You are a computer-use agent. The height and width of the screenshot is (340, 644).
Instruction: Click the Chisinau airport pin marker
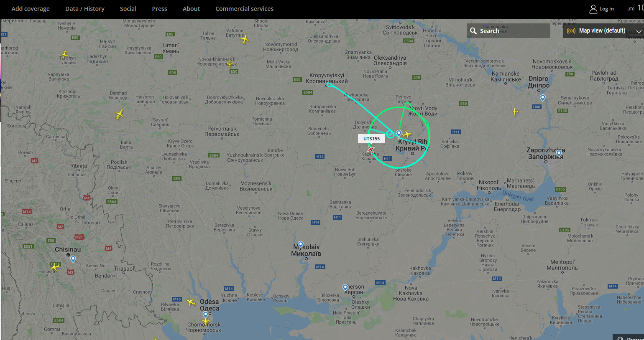click(x=73, y=259)
